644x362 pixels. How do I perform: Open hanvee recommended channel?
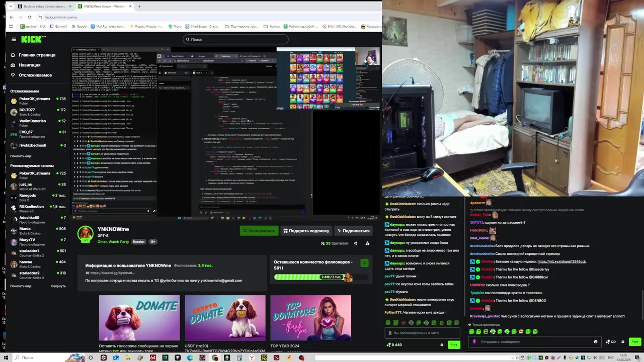(38, 263)
